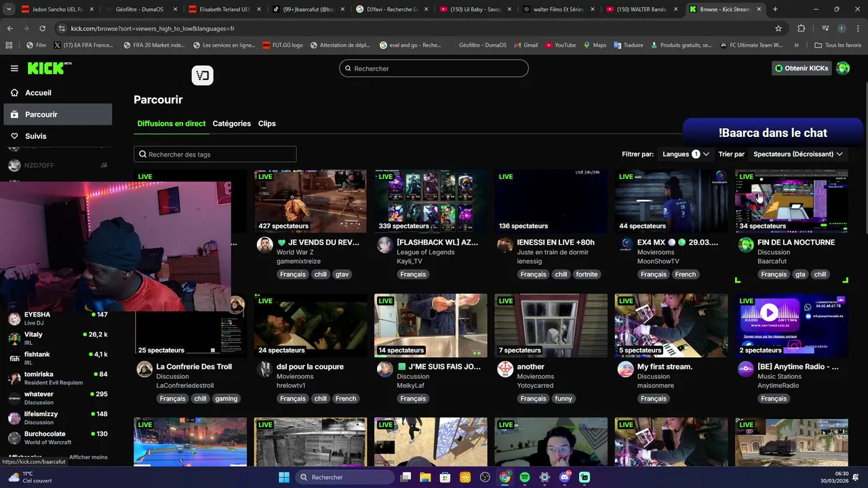Click the gamemixtreize channel avatar
Viewport: 868px width, 488px height.
click(264, 245)
